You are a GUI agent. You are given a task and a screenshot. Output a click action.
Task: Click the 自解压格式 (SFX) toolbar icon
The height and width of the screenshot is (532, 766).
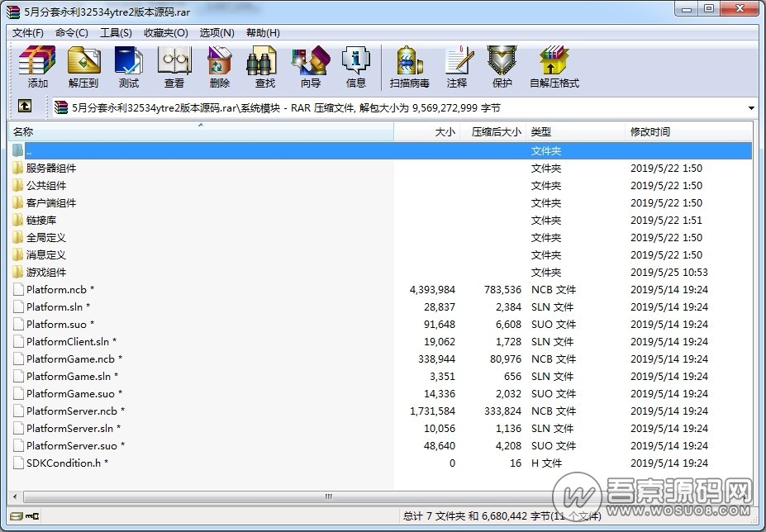pyautogui.click(x=554, y=60)
